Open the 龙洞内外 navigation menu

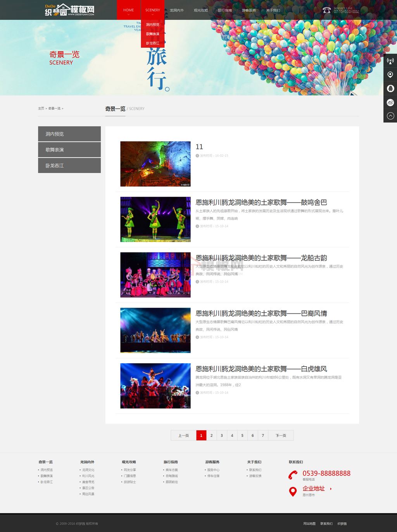176,10
